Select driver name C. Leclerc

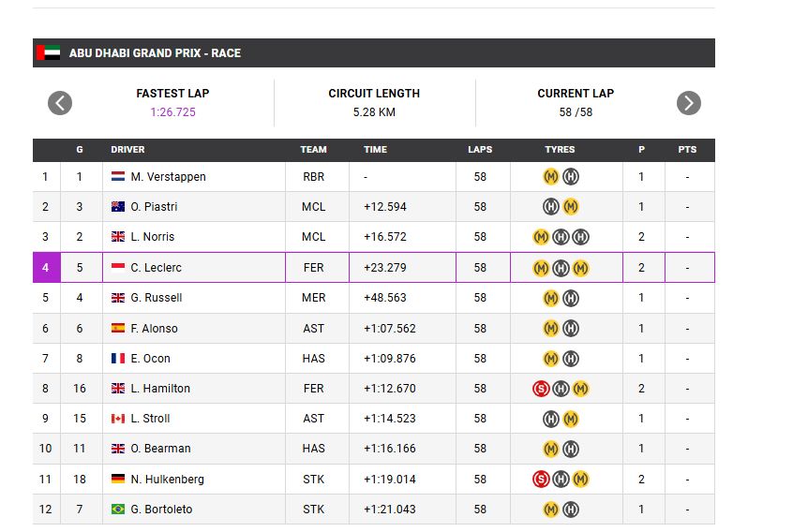coord(157,268)
